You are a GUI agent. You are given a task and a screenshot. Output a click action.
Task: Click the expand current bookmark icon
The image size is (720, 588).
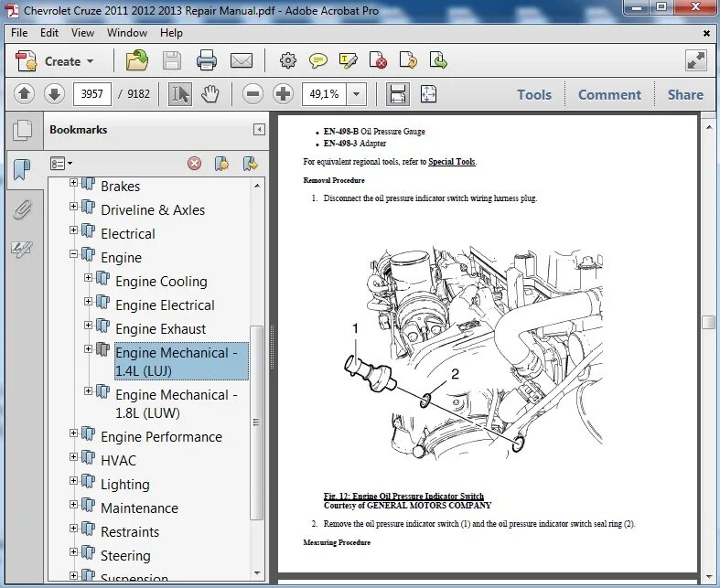(251, 164)
